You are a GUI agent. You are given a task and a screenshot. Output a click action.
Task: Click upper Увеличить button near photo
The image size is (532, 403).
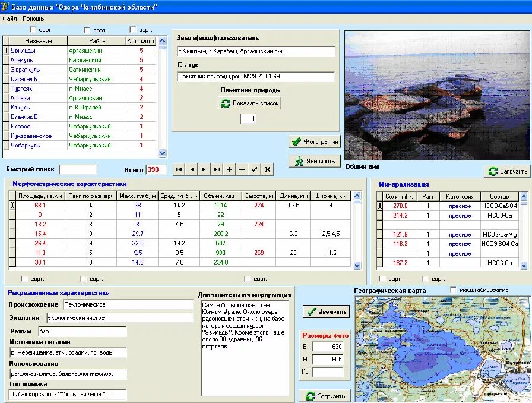point(315,161)
